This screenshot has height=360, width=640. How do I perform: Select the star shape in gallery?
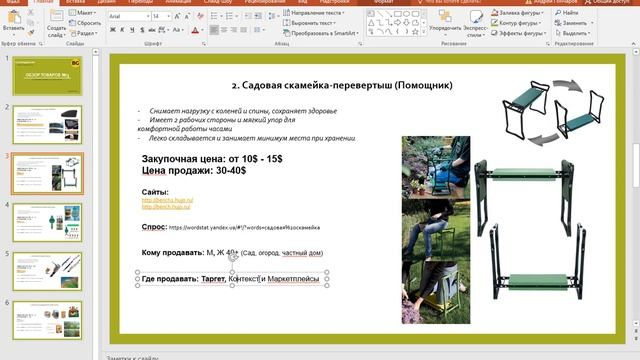tap(415, 32)
